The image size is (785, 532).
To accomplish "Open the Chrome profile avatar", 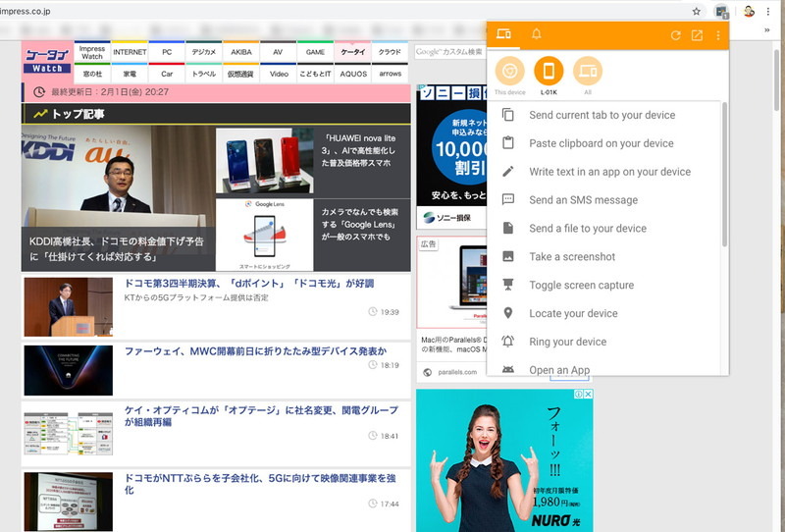I will tap(749, 11).
